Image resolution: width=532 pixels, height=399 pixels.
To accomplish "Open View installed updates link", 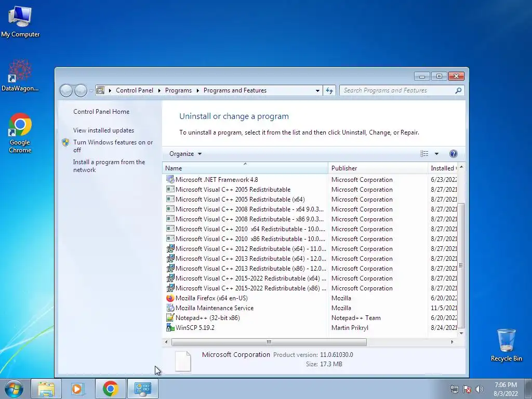I will point(103,130).
